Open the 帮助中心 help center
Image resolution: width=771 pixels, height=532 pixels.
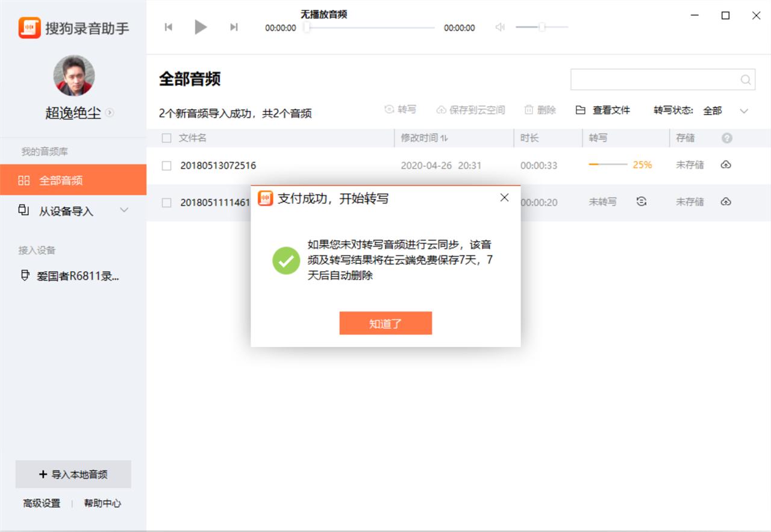(102, 504)
